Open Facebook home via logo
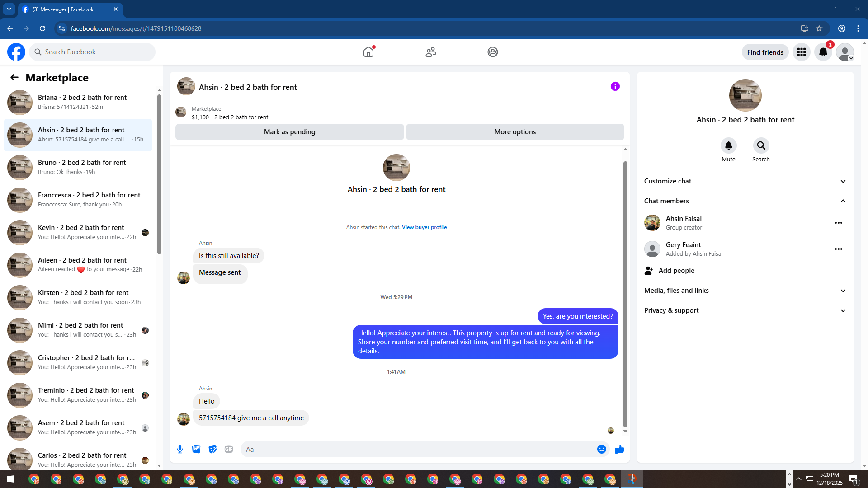This screenshot has height=488, width=868. coord(16,52)
